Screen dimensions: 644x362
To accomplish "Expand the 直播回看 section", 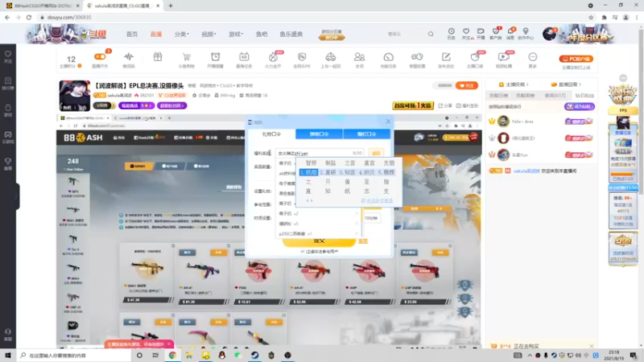I will coord(566,84).
